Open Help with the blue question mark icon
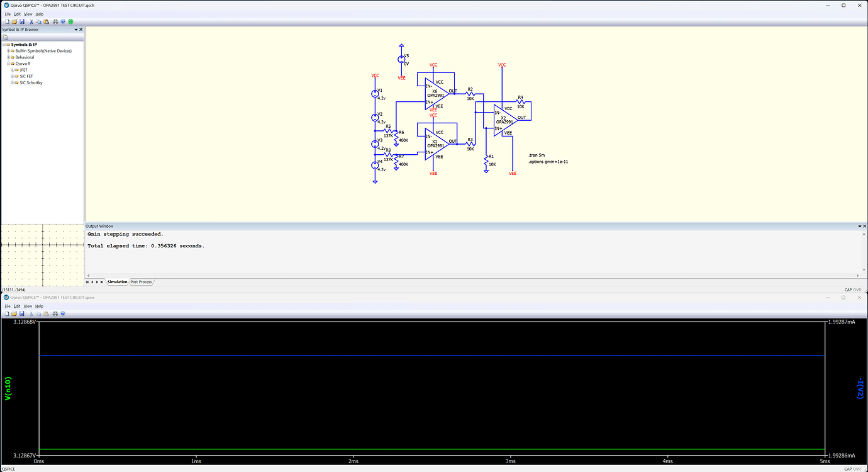The width and height of the screenshot is (868, 472). pyautogui.click(x=63, y=21)
